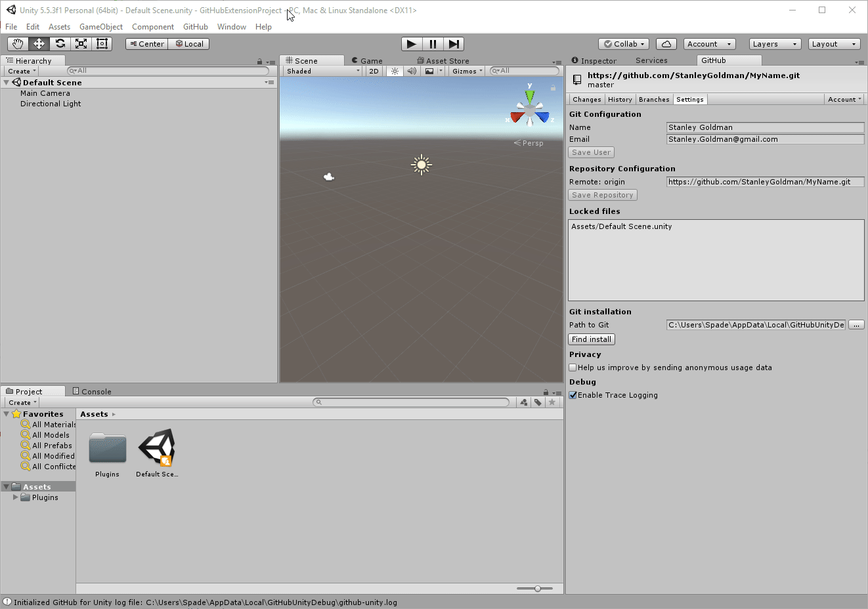Viewport: 868px width, 609px height.
Task: Step one frame forward
Action: 454,44
